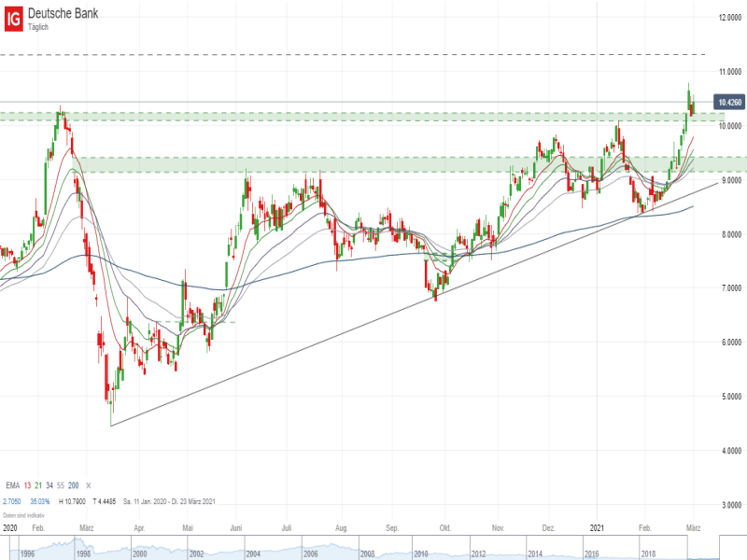Click the Apr. label on time axis
The width and height of the screenshot is (747, 560).
(x=139, y=528)
